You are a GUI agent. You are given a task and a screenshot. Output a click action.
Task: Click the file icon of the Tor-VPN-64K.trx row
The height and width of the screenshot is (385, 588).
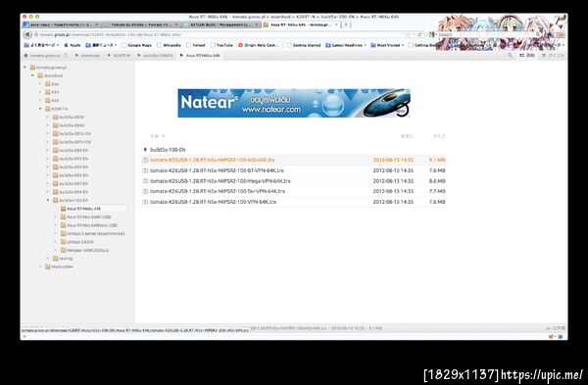tap(145, 191)
